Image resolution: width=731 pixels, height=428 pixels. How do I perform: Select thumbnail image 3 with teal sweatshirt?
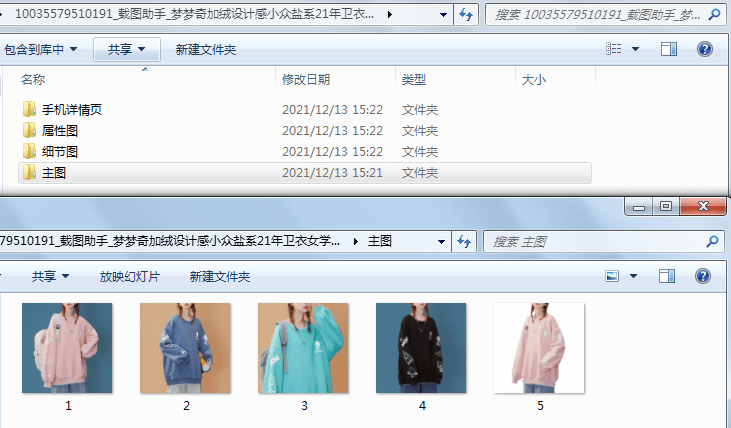click(x=303, y=348)
